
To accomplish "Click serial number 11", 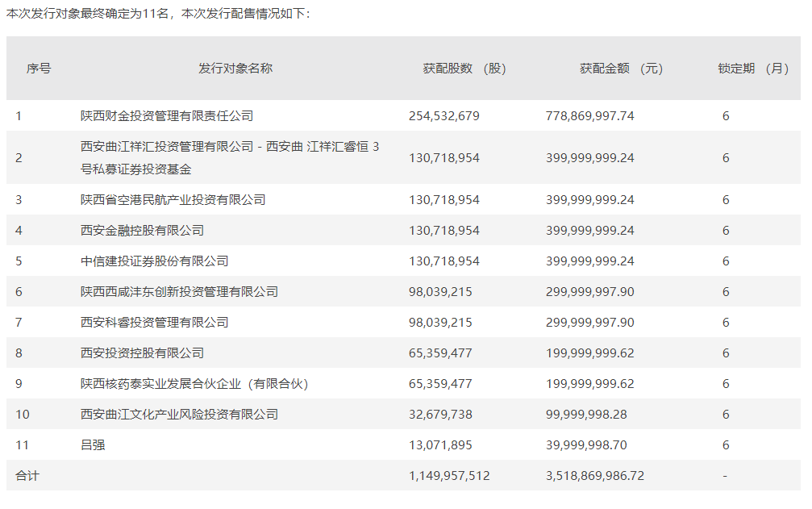I will [x=22, y=444].
